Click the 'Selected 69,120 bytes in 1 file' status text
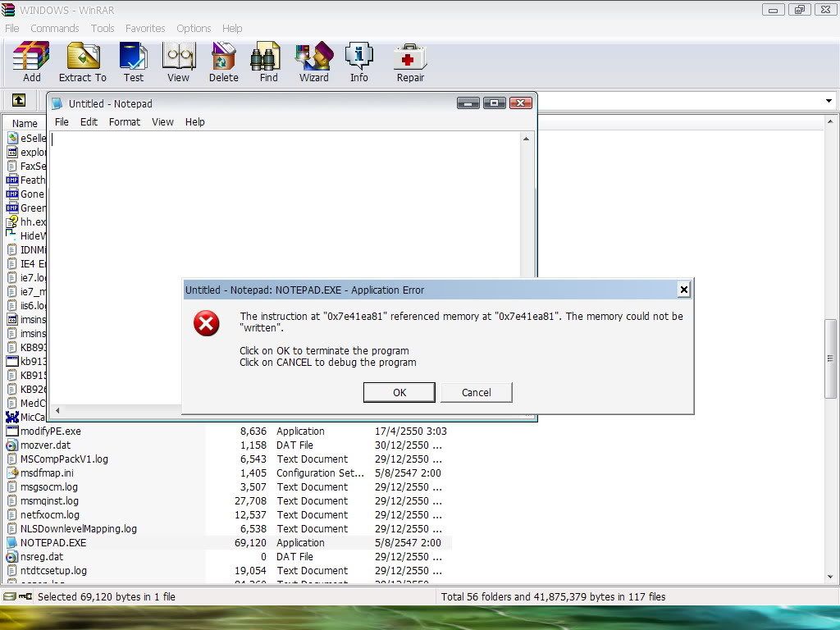The height and width of the screenshot is (630, 840). click(x=107, y=597)
